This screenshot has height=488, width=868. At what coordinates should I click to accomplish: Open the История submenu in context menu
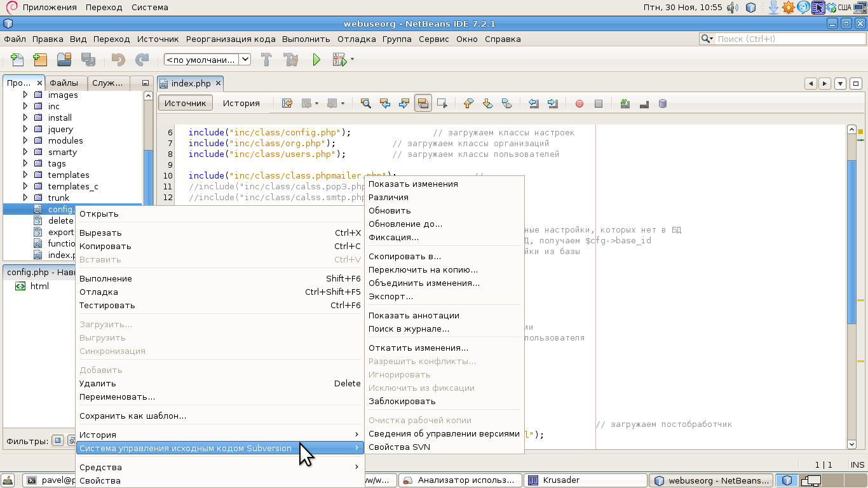tap(220, 435)
